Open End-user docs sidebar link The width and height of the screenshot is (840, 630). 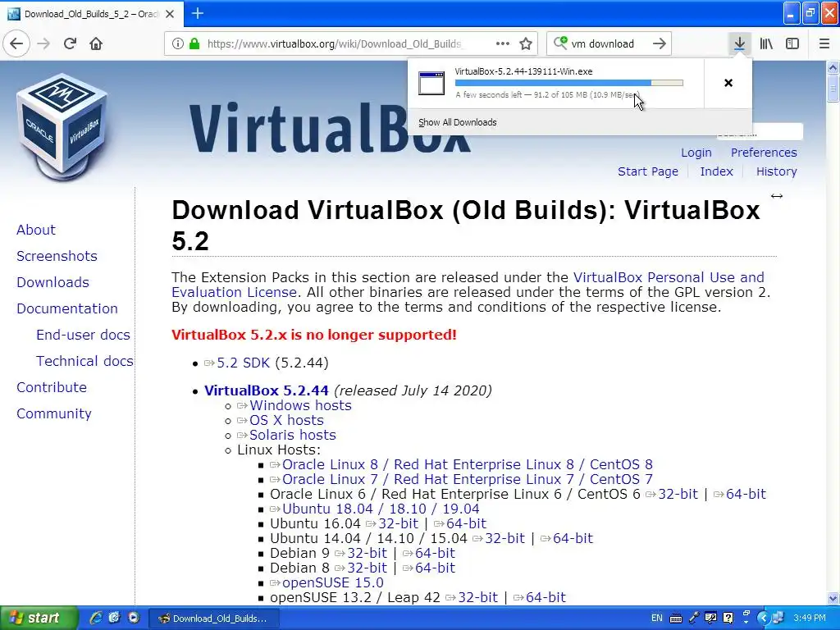tap(83, 335)
